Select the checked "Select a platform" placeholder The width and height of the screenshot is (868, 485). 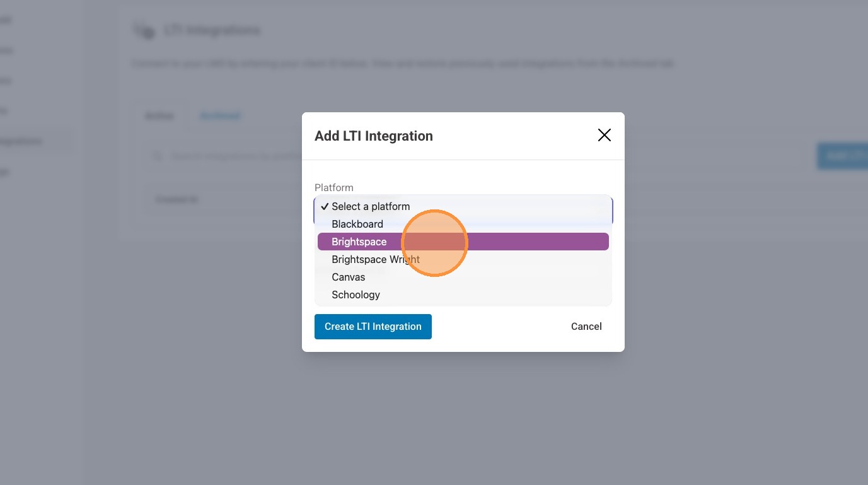pyautogui.click(x=371, y=206)
